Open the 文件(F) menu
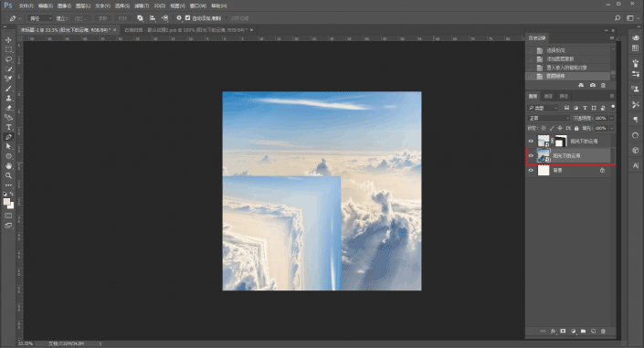The width and height of the screenshot is (644, 348). point(26,5)
